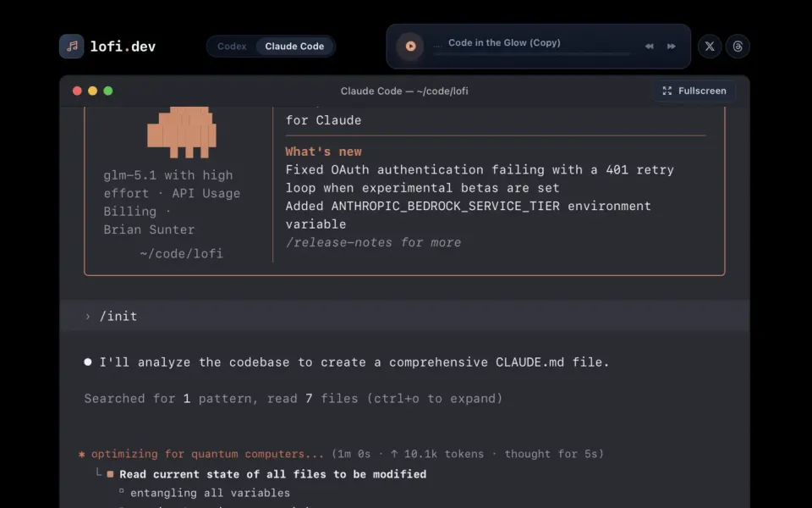This screenshot has height=508, width=812.
Task: Click the 'glm-5.1 with high' model line
Action: (x=168, y=174)
